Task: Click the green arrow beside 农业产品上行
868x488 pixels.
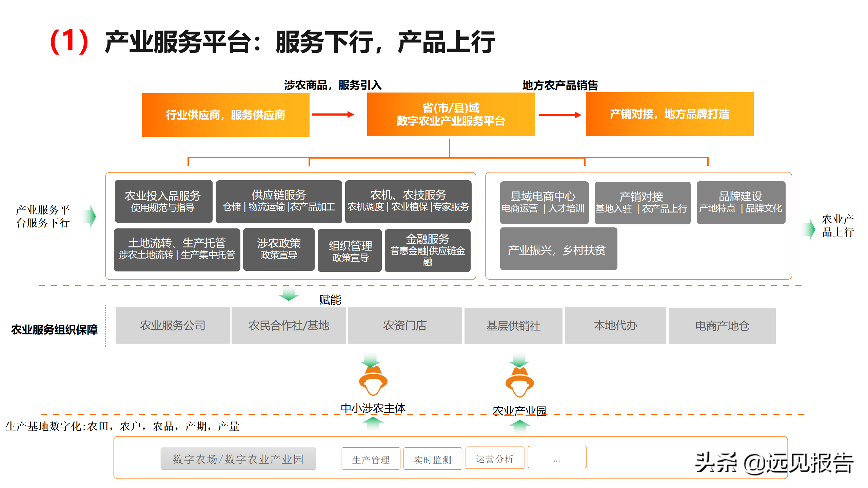Action: pyautogui.click(x=810, y=229)
